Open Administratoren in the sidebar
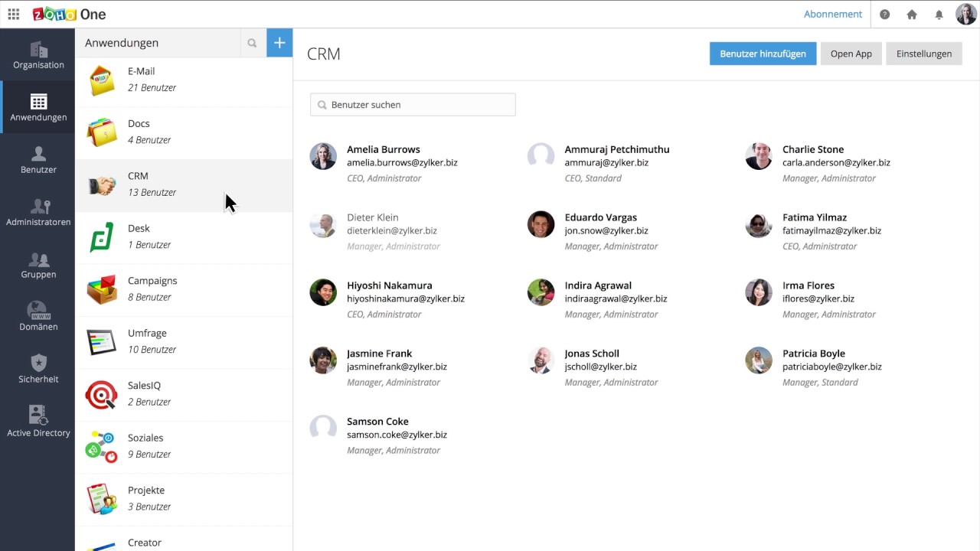The height and width of the screenshot is (551, 980). (38, 212)
